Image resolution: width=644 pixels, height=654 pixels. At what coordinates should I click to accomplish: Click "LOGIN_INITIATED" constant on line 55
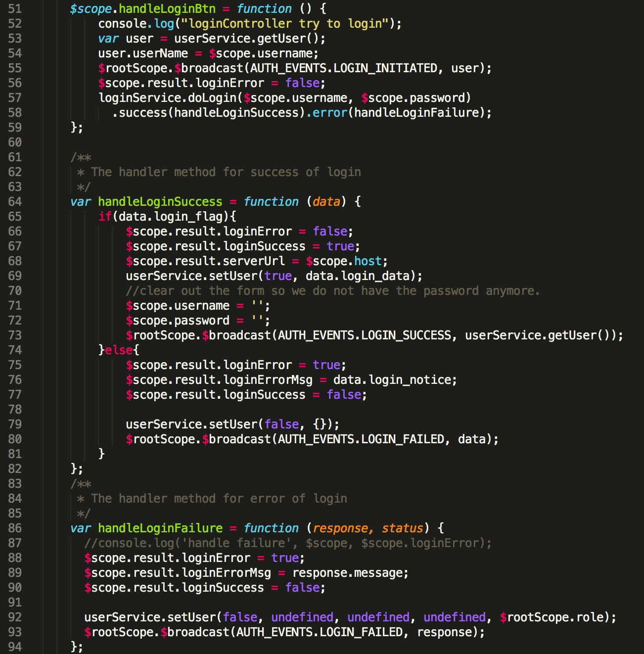click(x=385, y=68)
